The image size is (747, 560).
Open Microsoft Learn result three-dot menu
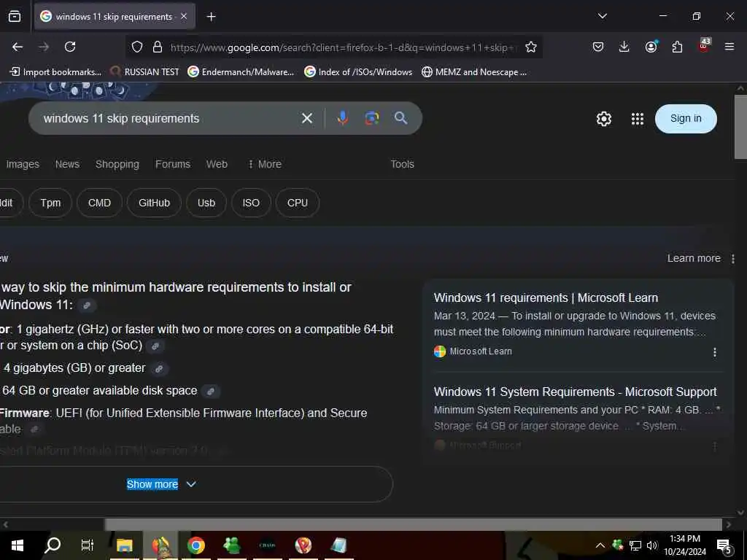point(714,352)
